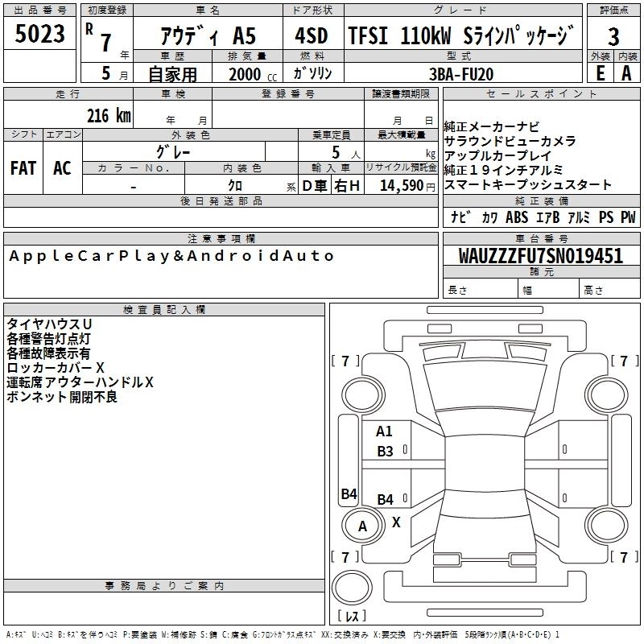Click the overall evaluation score 3
Screen dimensions: 644x644
pos(613,36)
